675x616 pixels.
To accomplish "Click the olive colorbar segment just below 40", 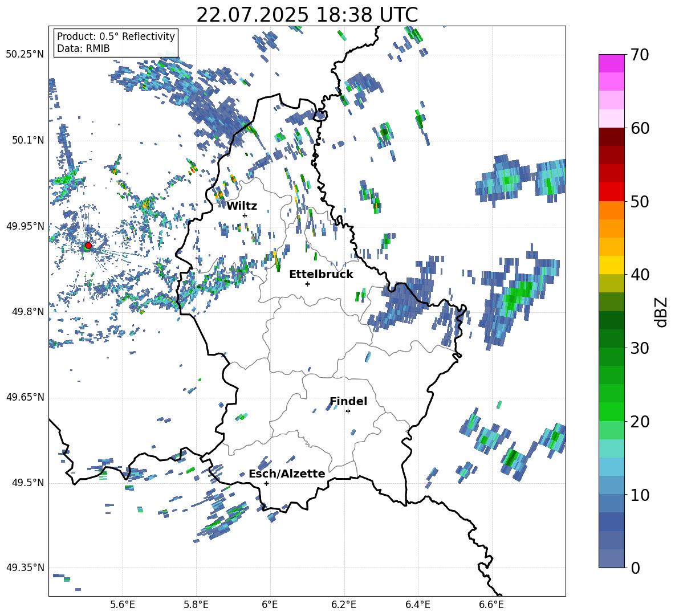I will [611, 283].
